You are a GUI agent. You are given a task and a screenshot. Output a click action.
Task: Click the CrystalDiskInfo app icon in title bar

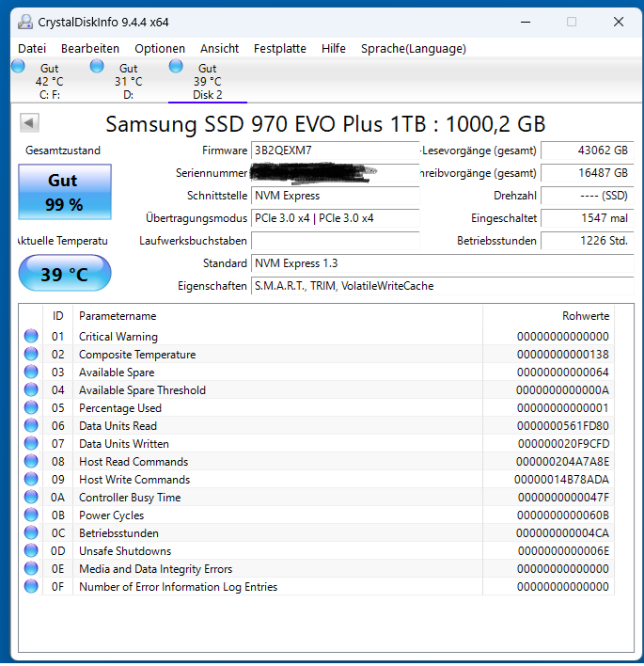25,22
